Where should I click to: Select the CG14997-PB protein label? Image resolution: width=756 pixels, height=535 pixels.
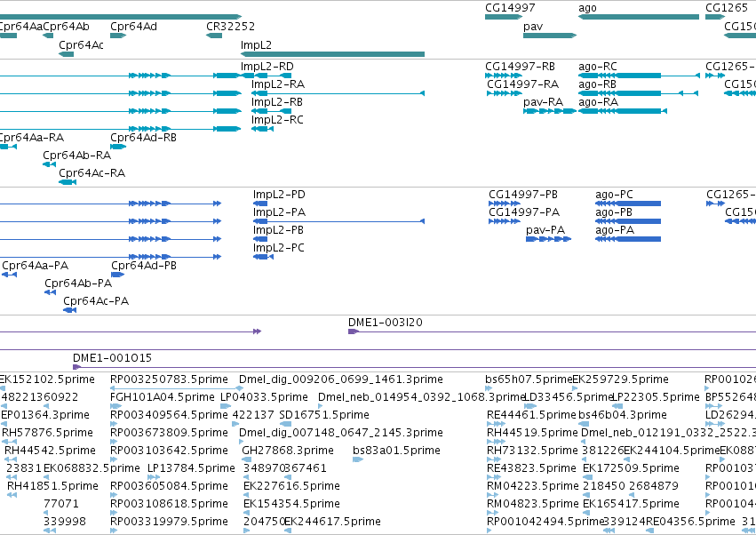click(523, 195)
